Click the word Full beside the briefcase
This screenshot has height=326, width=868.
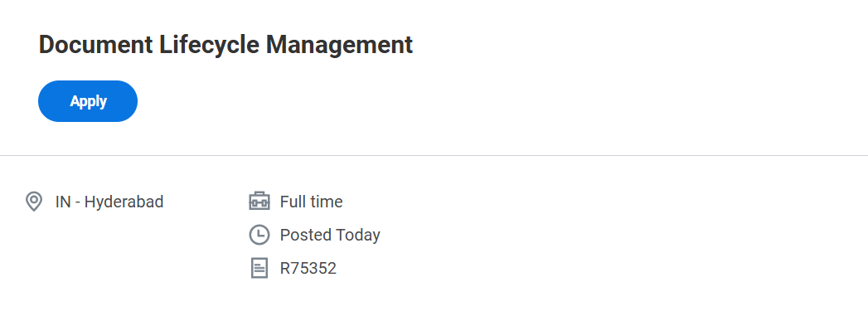[294, 202]
